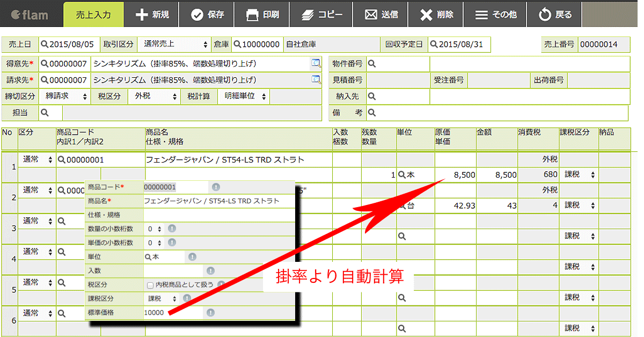This screenshot has height=337, width=644.
Task: Click info icon next to 商品コード popup field
Action: click(x=216, y=187)
